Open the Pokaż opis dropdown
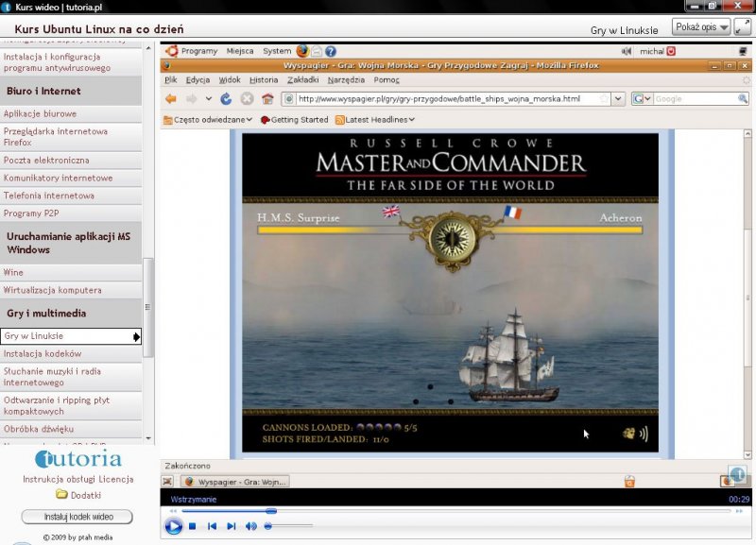This screenshot has width=756, height=545. 701,27
